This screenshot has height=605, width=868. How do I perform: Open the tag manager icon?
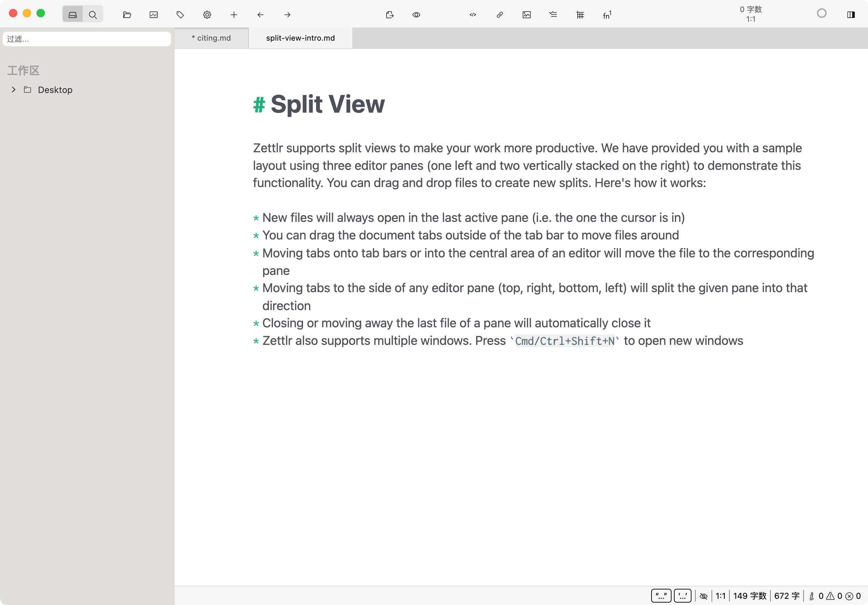(180, 15)
